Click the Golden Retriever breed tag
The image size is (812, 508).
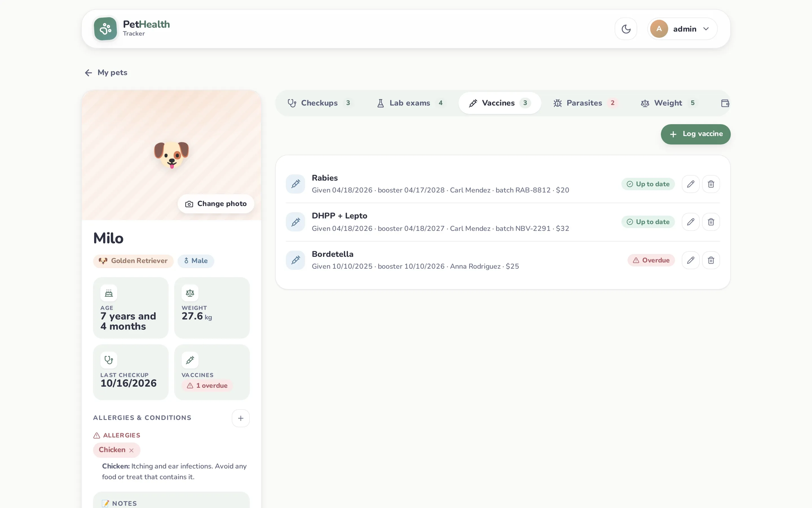[133, 261]
